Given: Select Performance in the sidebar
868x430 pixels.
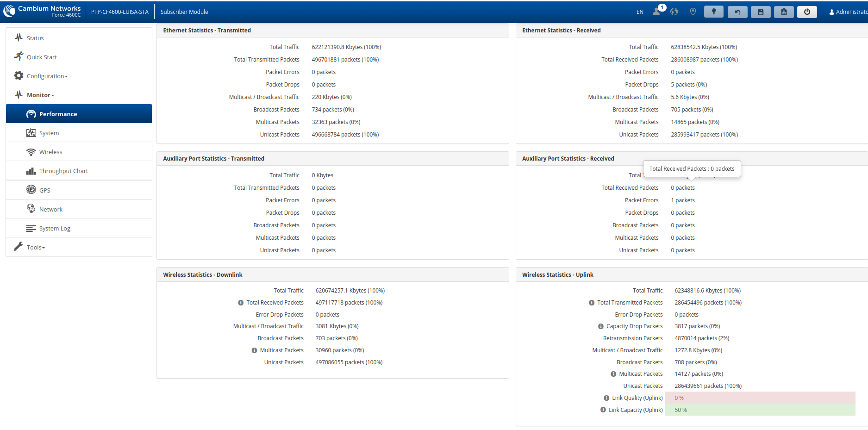Looking at the screenshot, I should point(79,114).
